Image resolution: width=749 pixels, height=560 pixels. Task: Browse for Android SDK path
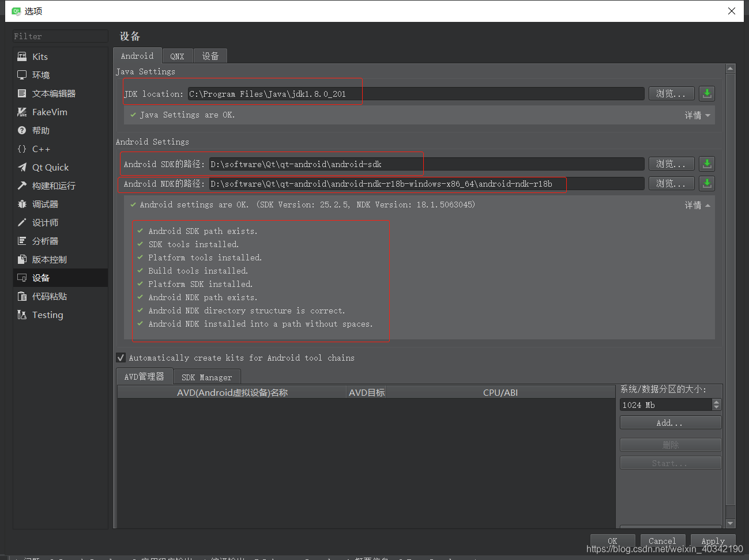[x=671, y=164]
